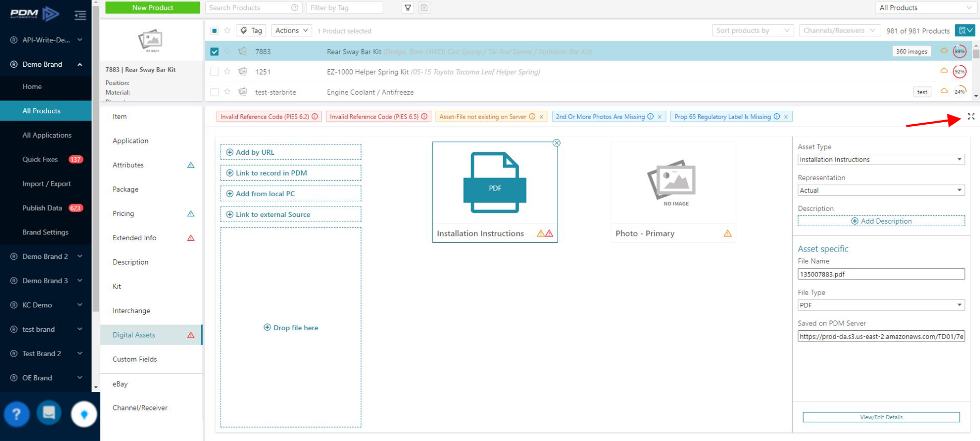Screen dimensions: 980x441
Task: Click View/Edit Details button
Action: [881, 417]
